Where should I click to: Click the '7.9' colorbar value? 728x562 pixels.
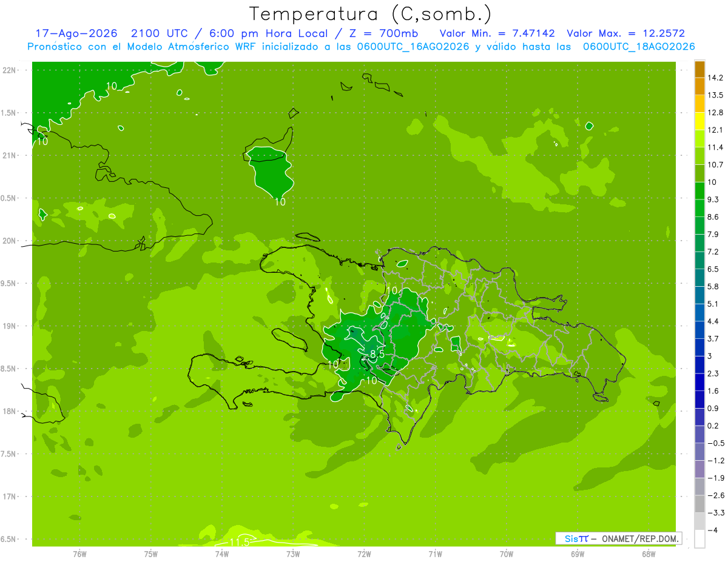click(x=713, y=234)
